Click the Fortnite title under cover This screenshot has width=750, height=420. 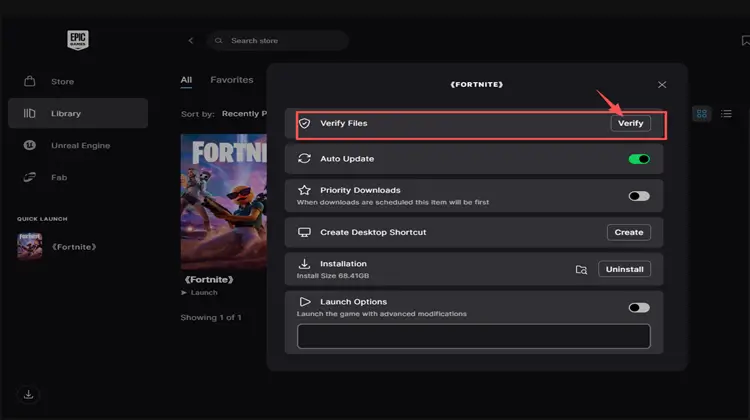click(x=209, y=279)
